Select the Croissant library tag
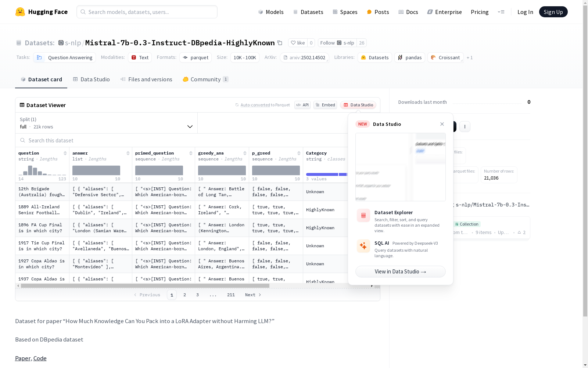The width and height of the screenshot is (588, 368). click(445, 57)
